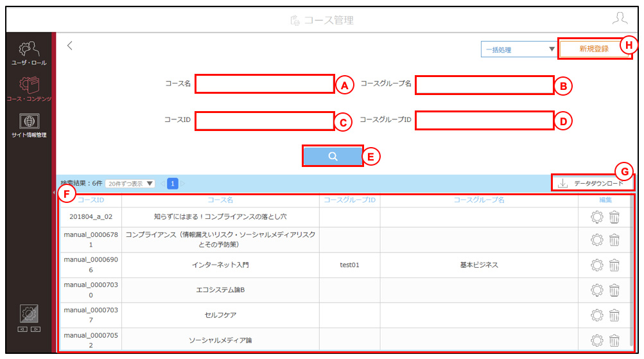644x359 pixels.
Task: Open the user profile icon at top right
Action: point(620,19)
